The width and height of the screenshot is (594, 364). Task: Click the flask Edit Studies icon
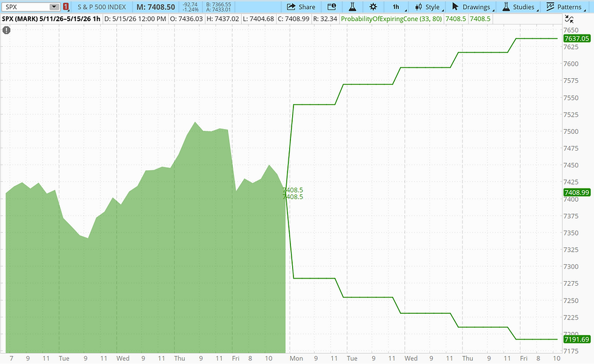[352, 7]
